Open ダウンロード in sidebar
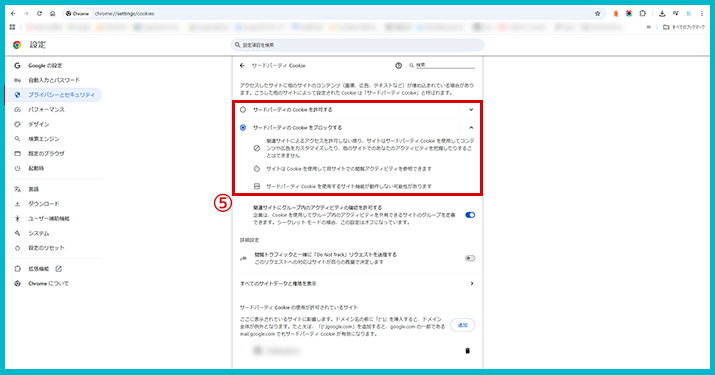The image size is (715, 375). click(x=43, y=204)
